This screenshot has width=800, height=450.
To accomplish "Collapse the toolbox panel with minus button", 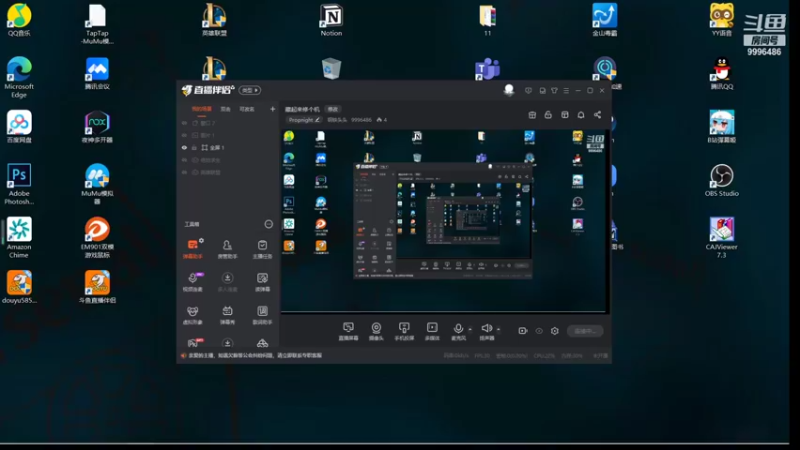I will pos(268,224).
